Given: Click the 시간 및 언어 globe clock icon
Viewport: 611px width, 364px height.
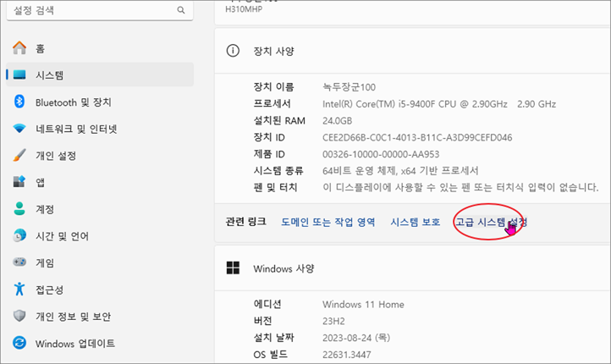Looking at the screenshot, I should click(x=20, y=236).
